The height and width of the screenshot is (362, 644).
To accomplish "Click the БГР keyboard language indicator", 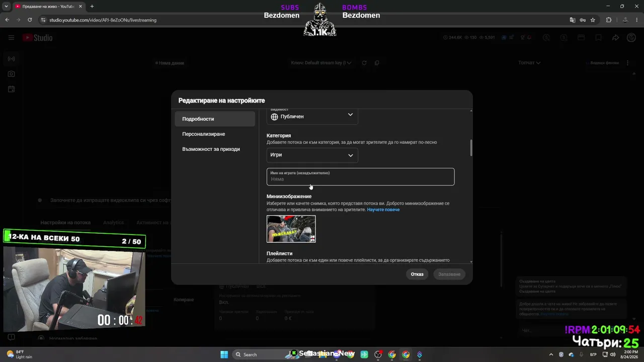I will coord(594,354).
